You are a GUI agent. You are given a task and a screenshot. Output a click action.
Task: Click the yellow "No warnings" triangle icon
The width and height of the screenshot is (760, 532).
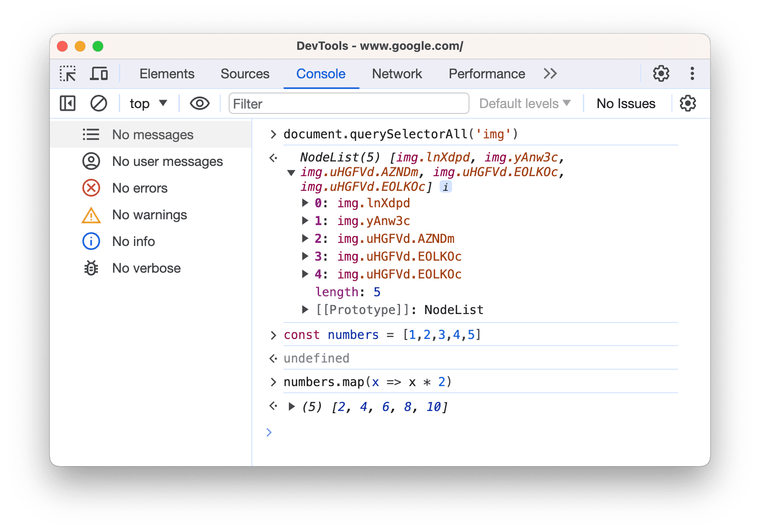click(x=91, y=214)
